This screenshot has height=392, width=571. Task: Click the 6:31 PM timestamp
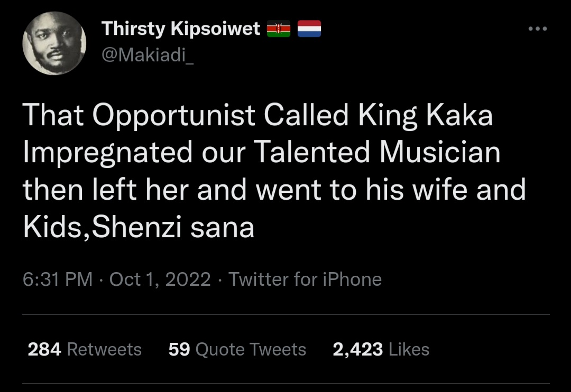[58, 279]
